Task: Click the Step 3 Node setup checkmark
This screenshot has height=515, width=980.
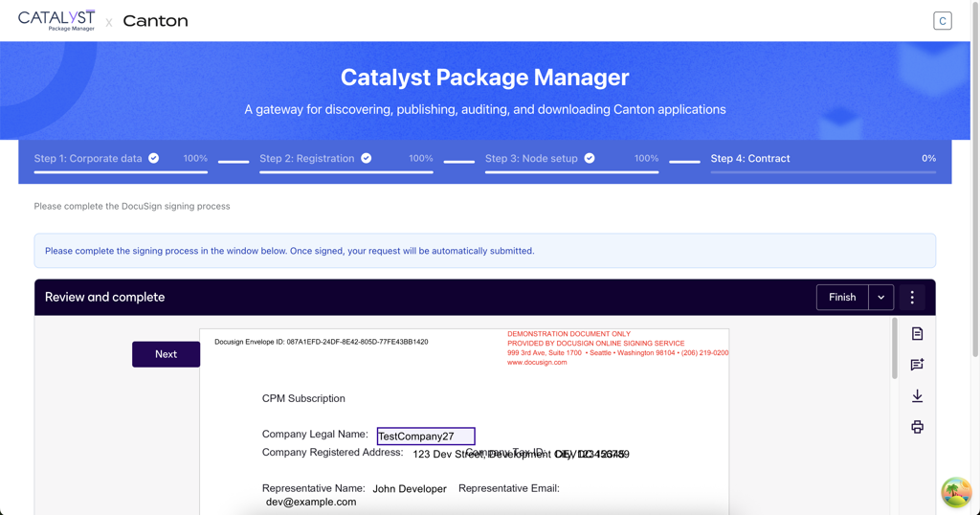Action: (x=590, y=159)
